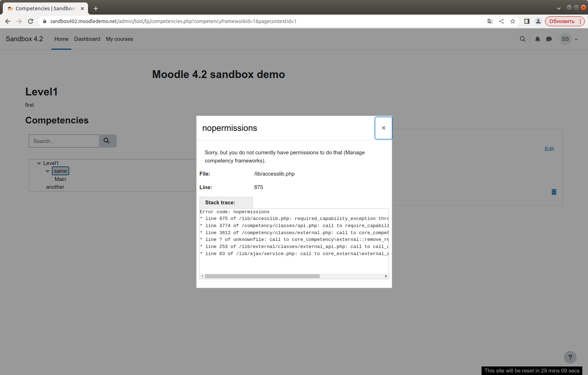Screen dimensions: 588x375
Task: Click the Sandbox 4.2 site brand link
Action: click(x=24, y=39)
